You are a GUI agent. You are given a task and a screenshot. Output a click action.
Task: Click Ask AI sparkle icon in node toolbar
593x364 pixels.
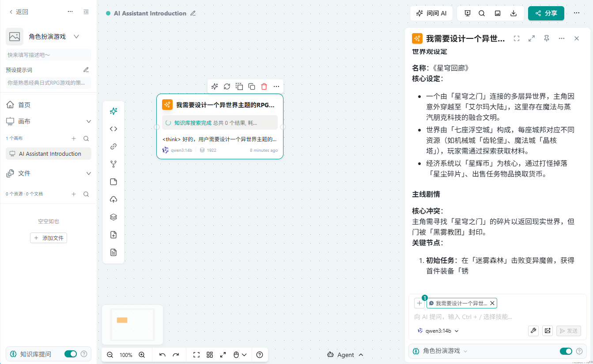215,86
